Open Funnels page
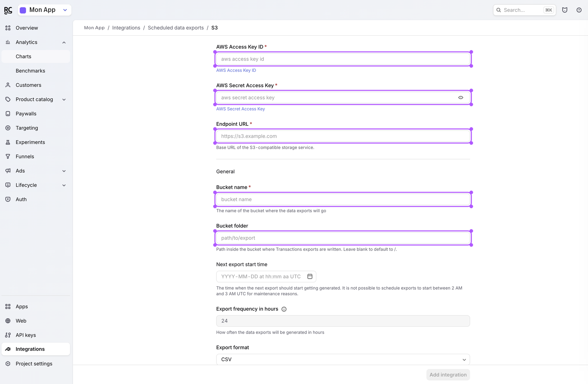This screenshot has height=384, width=588. tap(36, 157)
